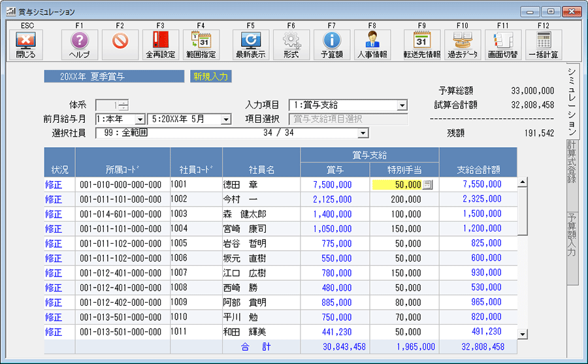Screen dimensions: 588x364
Task: Click 修正 link for 岩谷 哲明
Action: pos(54,244)
